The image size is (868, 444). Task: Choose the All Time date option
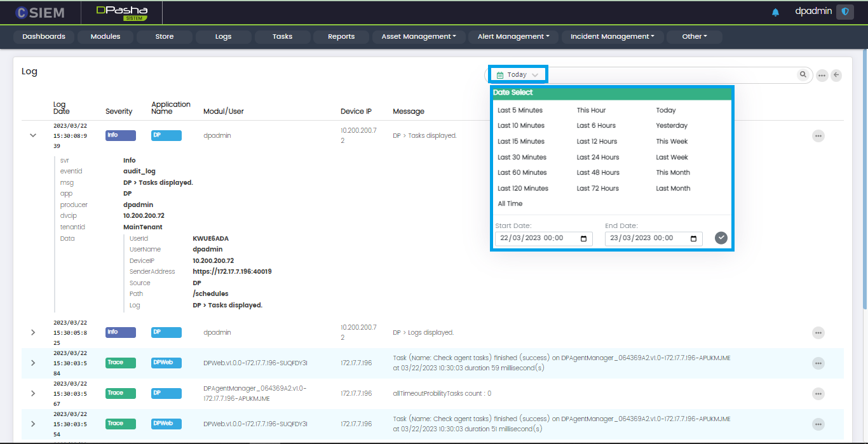510,204
